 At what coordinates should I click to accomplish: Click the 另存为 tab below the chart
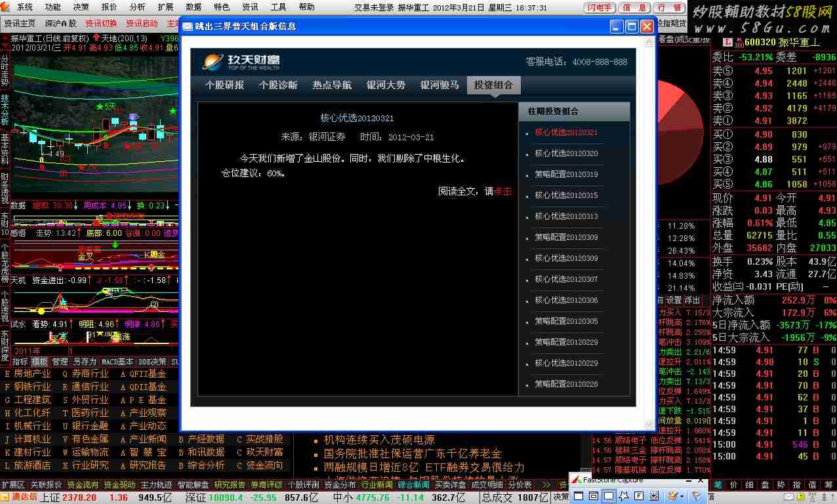pyautogui.click(x=85, y=362)
